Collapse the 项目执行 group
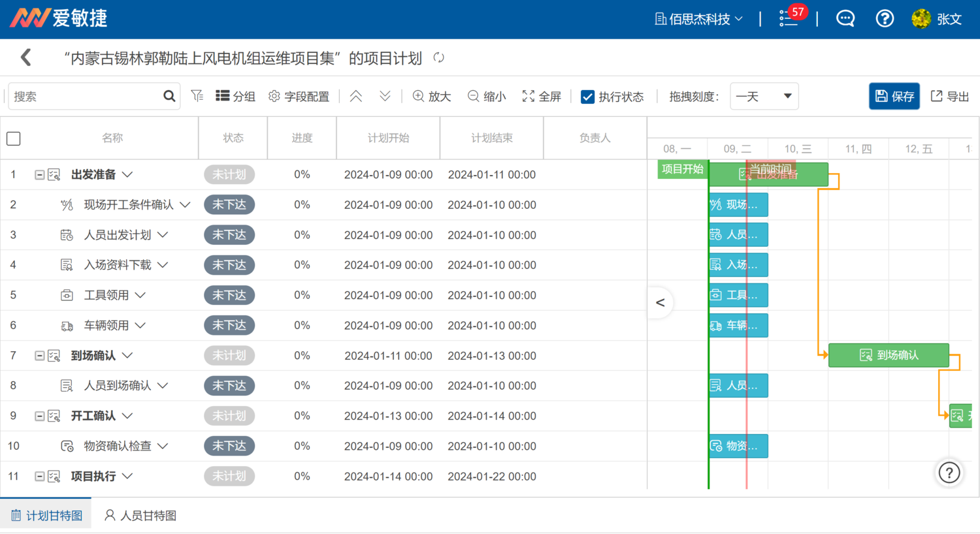980x534 pixels. tap(39, 477)
